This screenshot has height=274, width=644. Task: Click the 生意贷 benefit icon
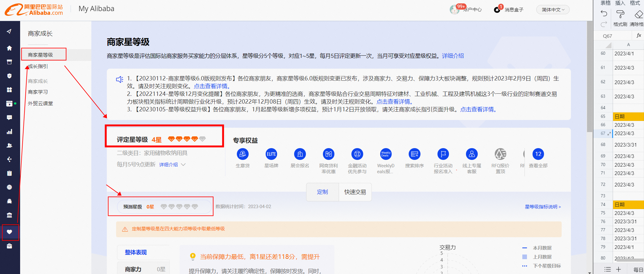[242, 154]
